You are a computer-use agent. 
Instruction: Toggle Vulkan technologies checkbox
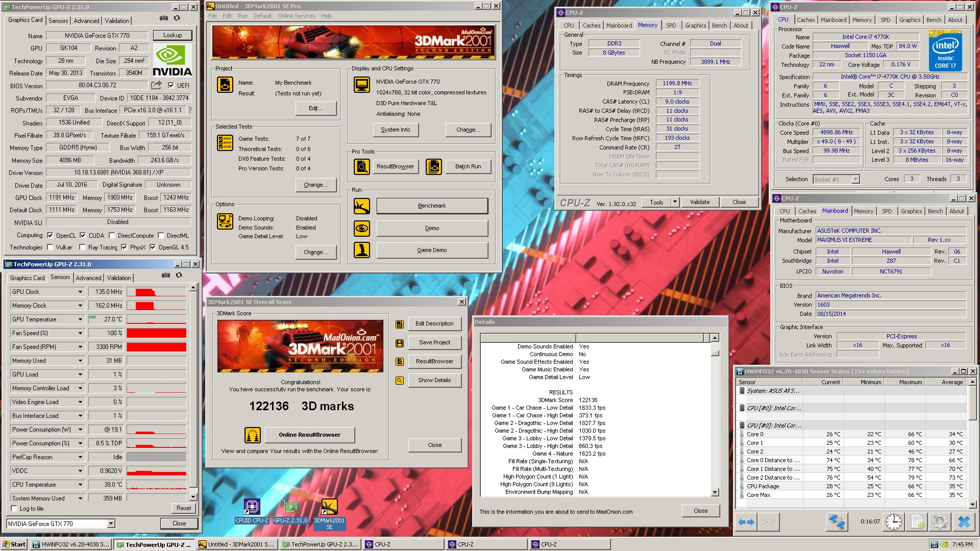tap(50, 247)
